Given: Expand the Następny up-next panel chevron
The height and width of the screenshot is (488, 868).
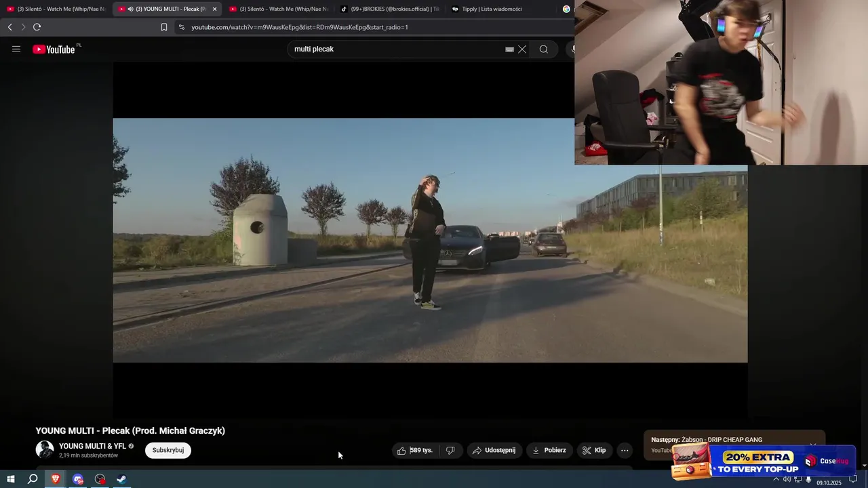Looking at the screenshot, I should pos(812,444).
